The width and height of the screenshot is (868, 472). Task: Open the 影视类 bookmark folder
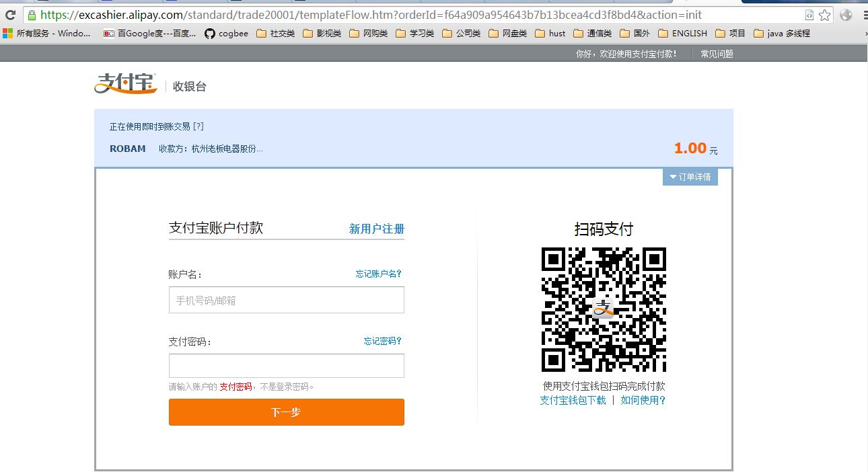coord(322,33)
